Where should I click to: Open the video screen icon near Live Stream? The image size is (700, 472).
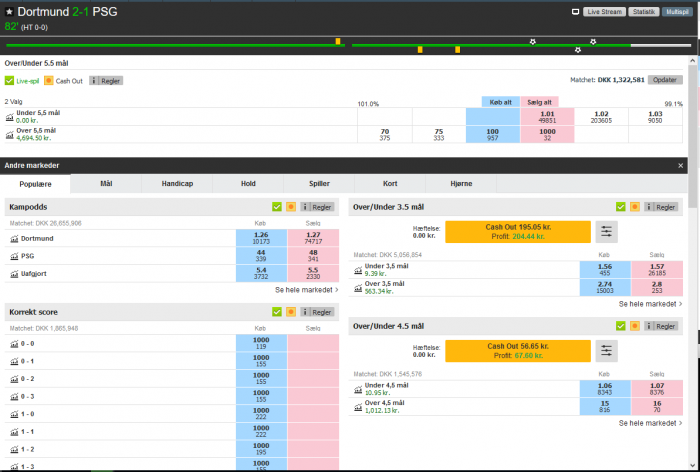point(575,12)
